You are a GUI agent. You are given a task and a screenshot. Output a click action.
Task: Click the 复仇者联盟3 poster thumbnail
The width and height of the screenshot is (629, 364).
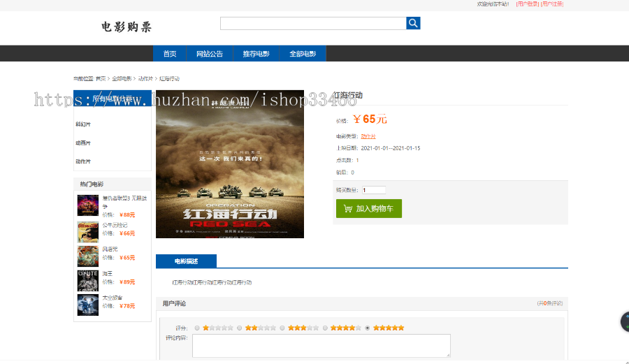tap(88, 205)
